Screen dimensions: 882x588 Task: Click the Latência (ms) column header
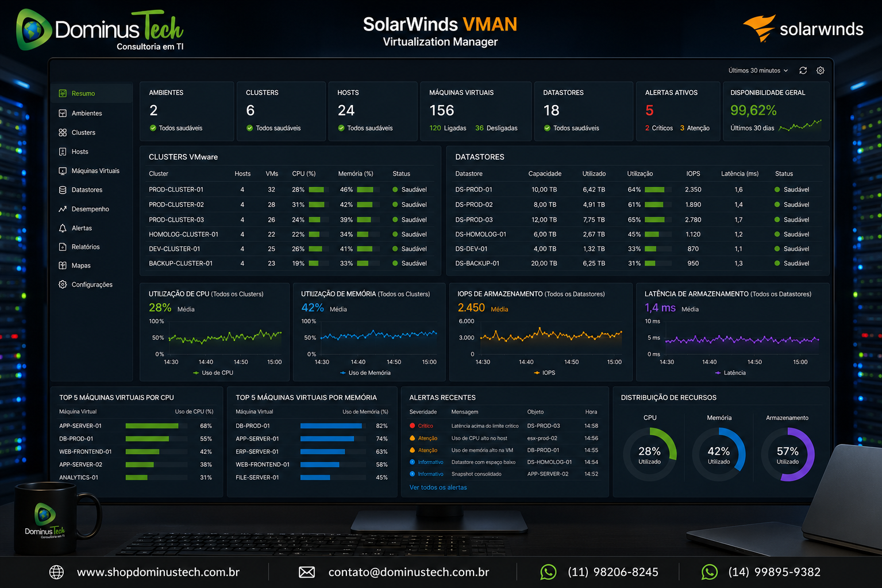coord(740,173)
